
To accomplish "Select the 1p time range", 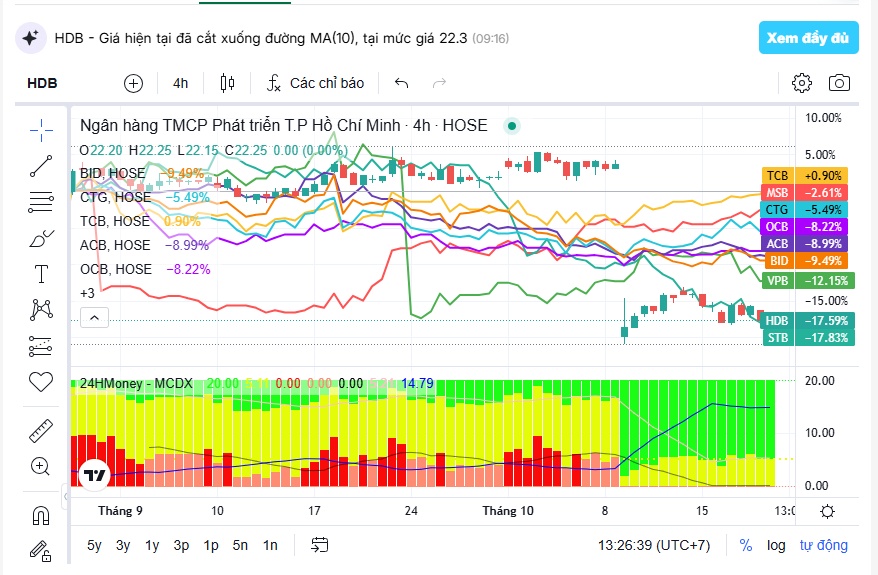I will pos(211,545).
